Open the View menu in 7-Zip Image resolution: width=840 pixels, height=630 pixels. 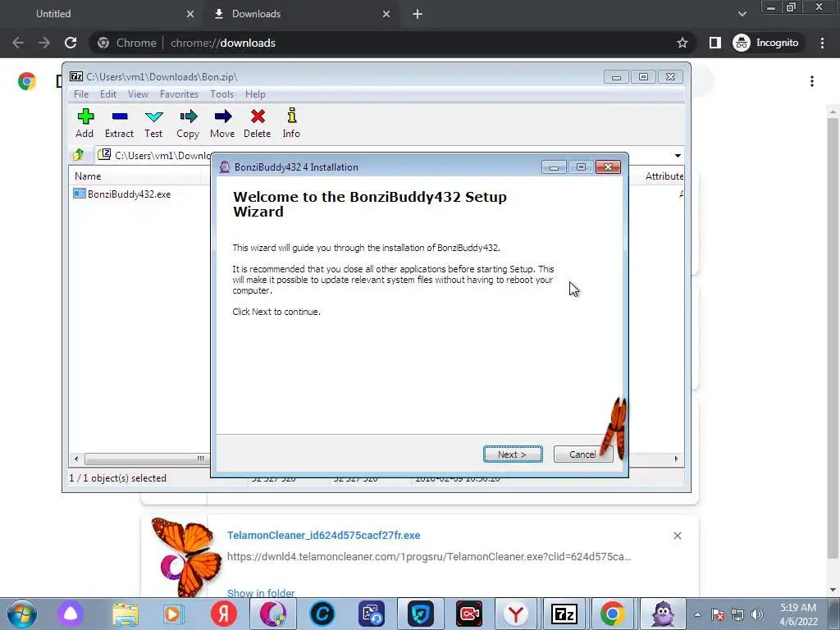point(138,94)
